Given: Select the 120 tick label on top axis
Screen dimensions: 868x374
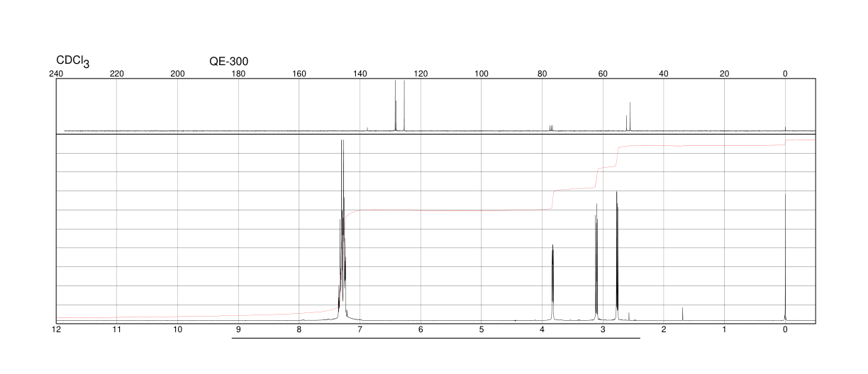Looking at the screenshot, I should click(421, 74).
